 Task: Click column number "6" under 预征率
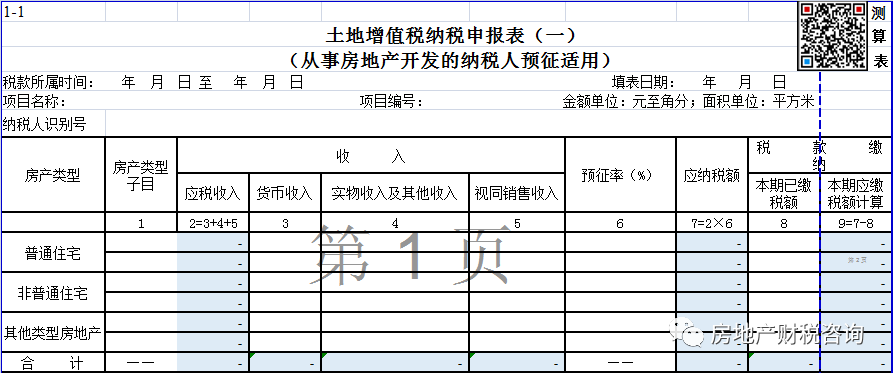point(620,223)
